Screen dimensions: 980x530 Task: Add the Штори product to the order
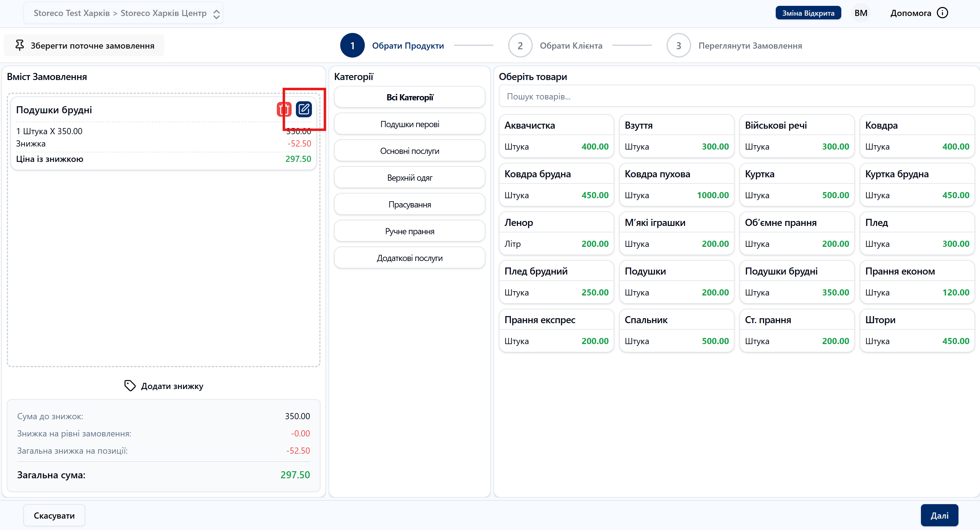(x=917, y=331)
